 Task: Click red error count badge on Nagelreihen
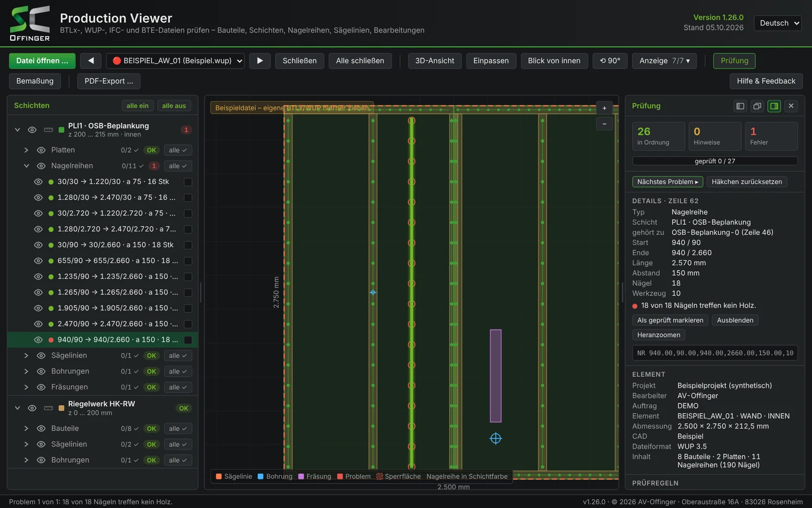[x=154, y=166]
